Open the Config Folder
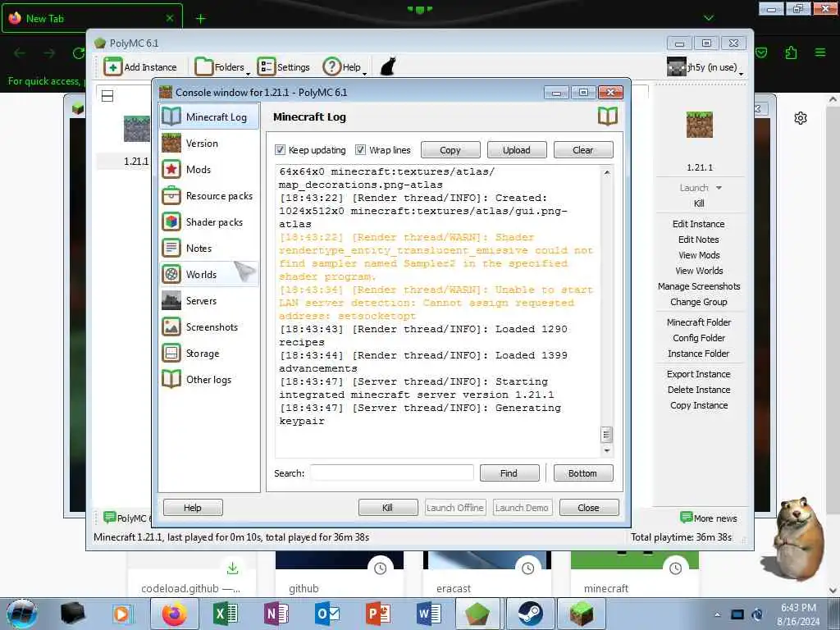This screenshot has height=630, width=840. pyautogui.click(x=699, y=337)
